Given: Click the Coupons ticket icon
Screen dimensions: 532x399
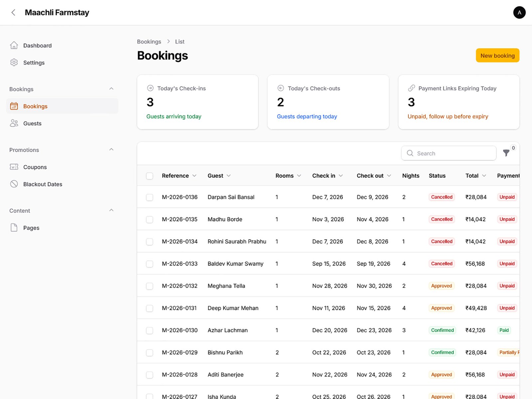Looking at the screenshot, I should (x=14, y=167).
